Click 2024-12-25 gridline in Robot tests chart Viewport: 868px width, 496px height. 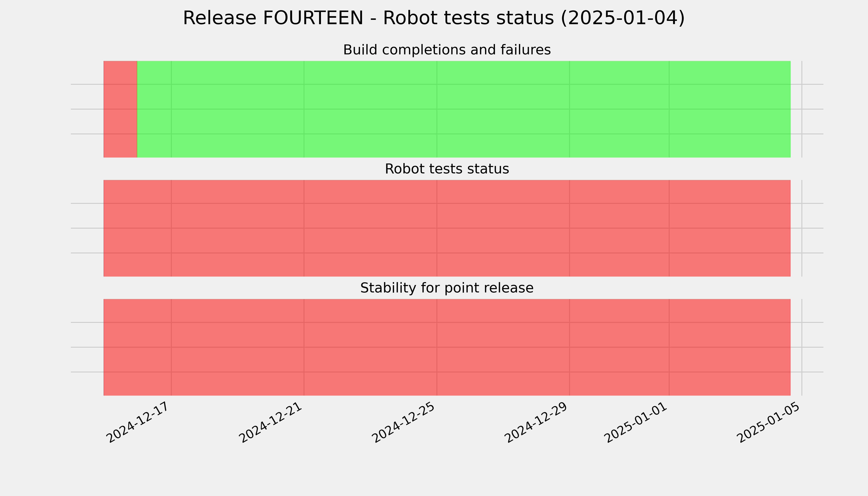click(437, 228)
